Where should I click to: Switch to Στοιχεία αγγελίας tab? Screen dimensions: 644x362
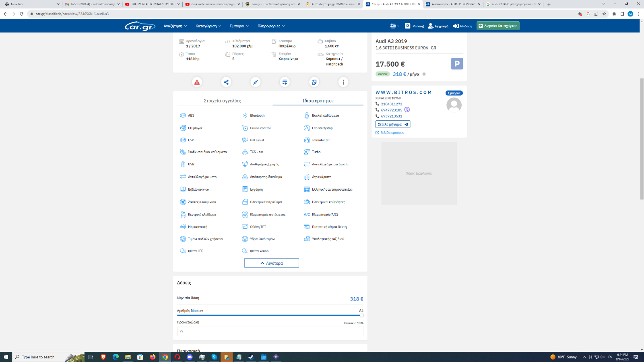222,101
